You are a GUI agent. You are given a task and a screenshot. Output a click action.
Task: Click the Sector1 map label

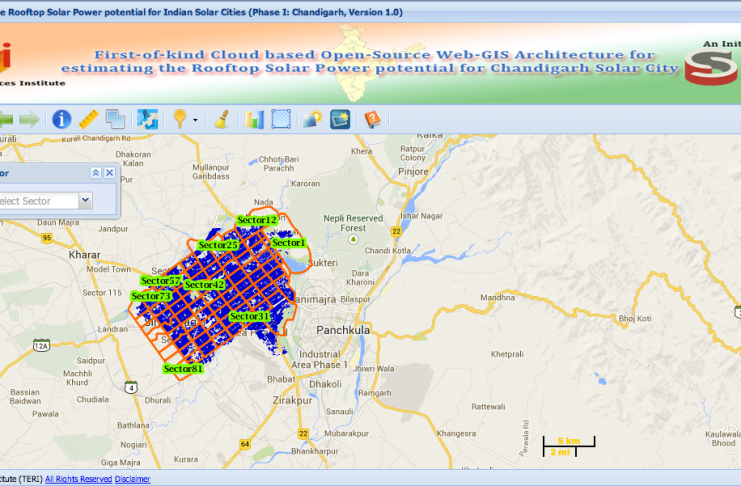289,243
